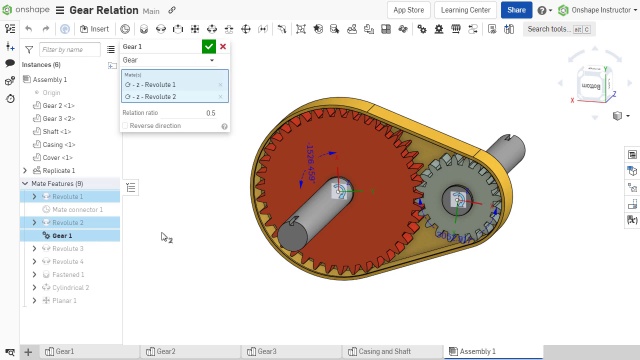The image size is (640, 360).
Task: Click the Insert button
Action: [94, 29]
